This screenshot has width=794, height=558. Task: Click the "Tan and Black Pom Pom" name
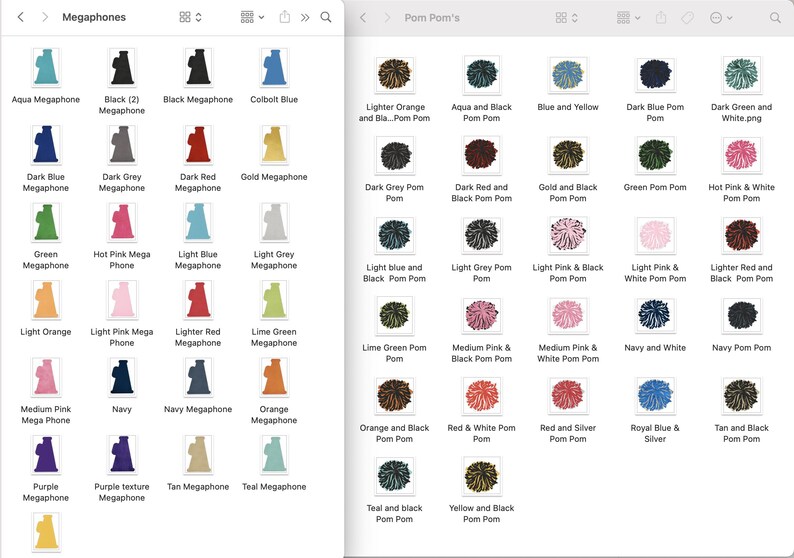742,433
